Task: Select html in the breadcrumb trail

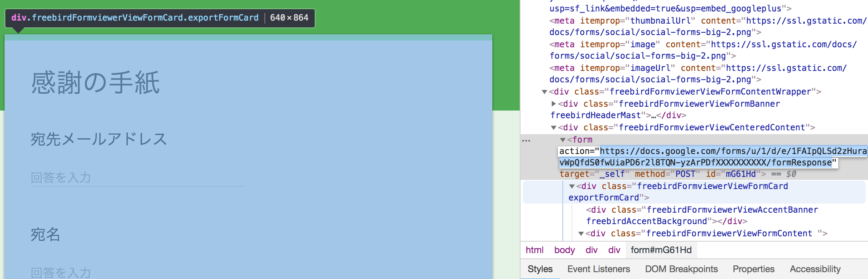Action: click(x=535, y=250)
